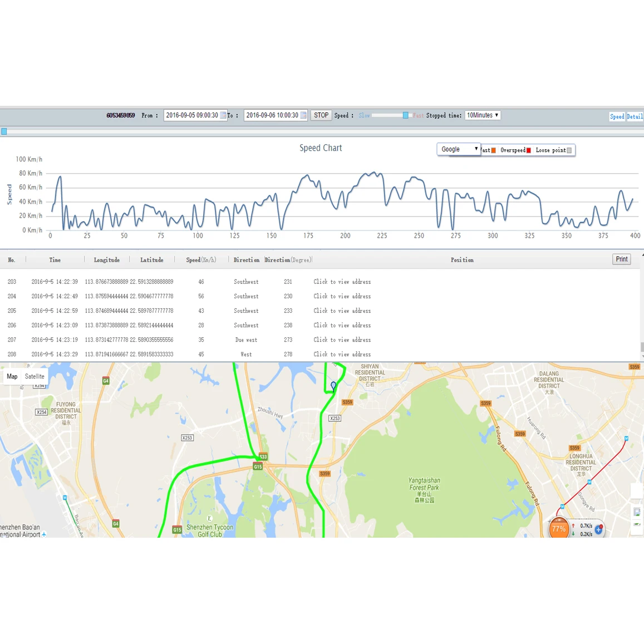Screen dimensions: 644x644
Task: Click the STOP button
Action: 321,115
